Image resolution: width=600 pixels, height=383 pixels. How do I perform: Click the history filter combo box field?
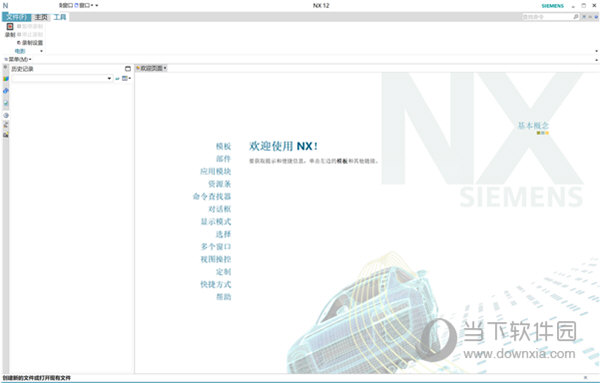pyautogui.click(x=62, y=78)
